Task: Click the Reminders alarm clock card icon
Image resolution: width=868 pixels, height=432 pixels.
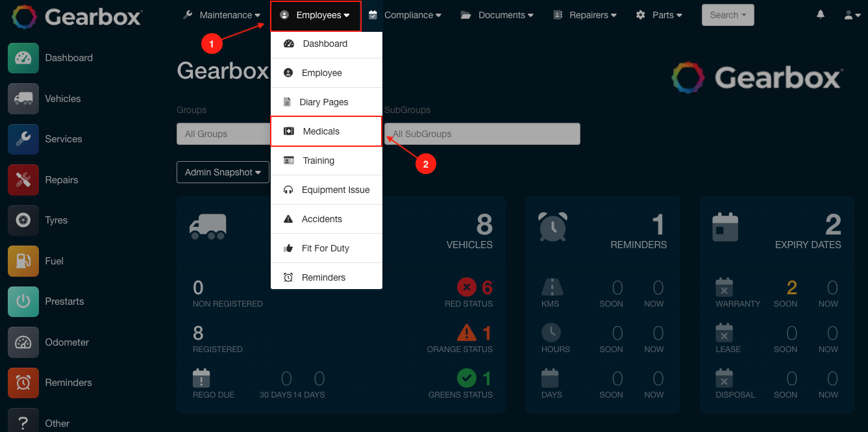Action: pyautogui.click(x=553, y=227)
